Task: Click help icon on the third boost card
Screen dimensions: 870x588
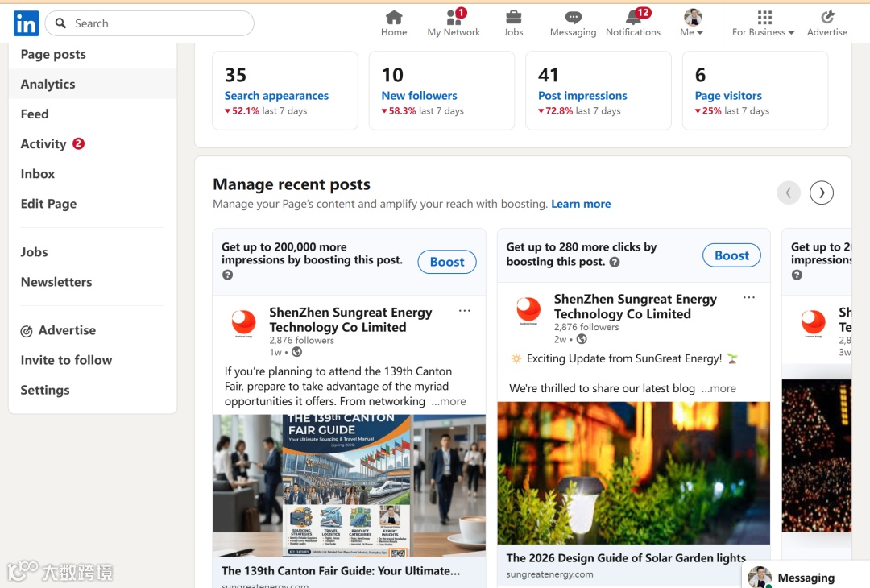Action: 797,275
